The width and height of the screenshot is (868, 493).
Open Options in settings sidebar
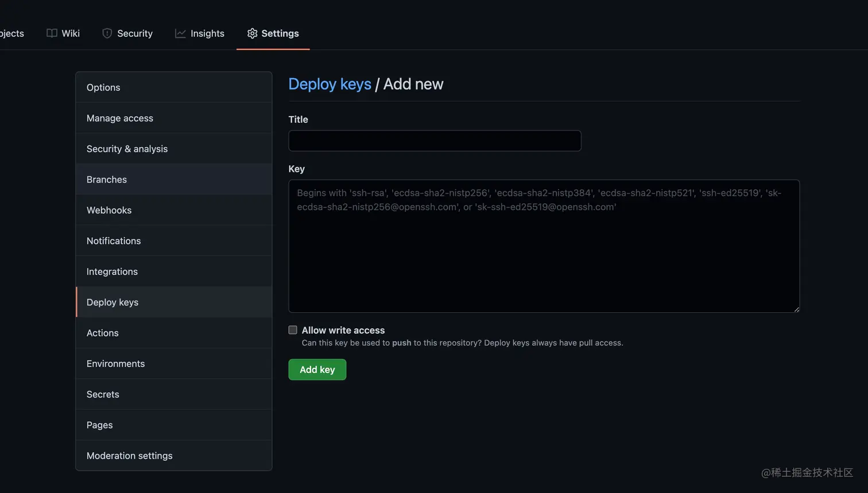(x=174, y=87)
